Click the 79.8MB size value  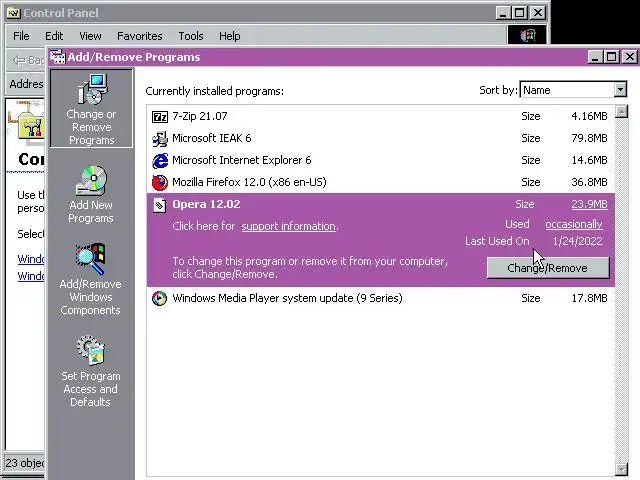[589, 138]
